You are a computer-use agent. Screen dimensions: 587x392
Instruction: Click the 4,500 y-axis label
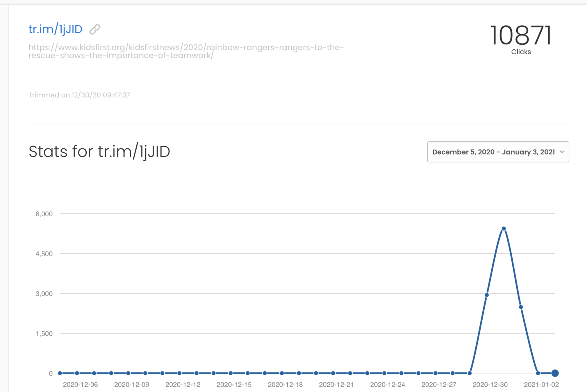(x=44, y=254)
